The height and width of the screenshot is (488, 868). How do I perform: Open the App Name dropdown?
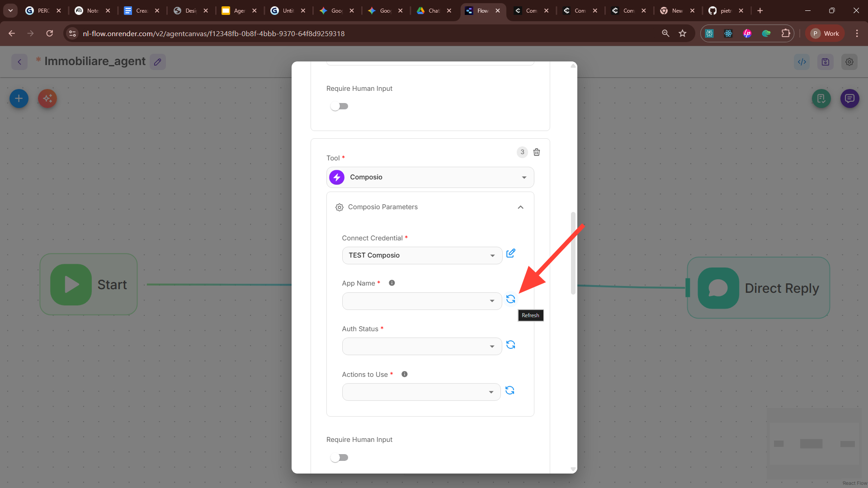pyautogui.click(x=422, y=301)
